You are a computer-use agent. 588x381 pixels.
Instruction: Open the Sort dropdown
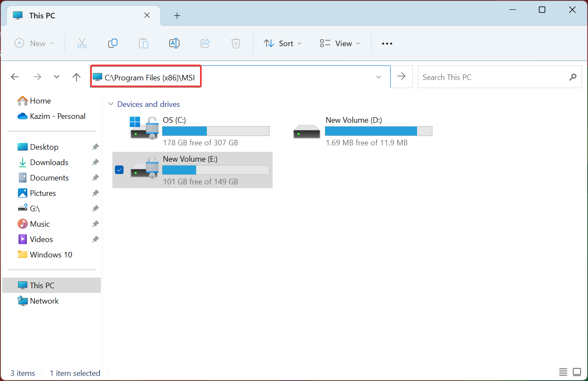point(283,43)
